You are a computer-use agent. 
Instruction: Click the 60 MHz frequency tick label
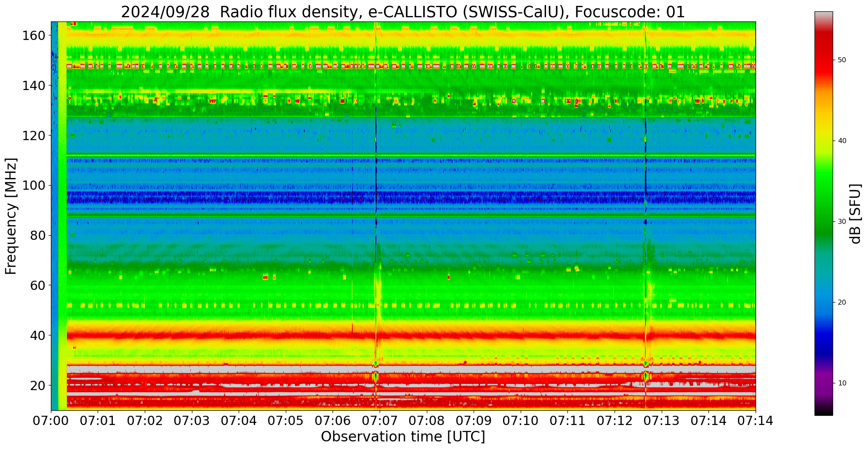point(37,285)
